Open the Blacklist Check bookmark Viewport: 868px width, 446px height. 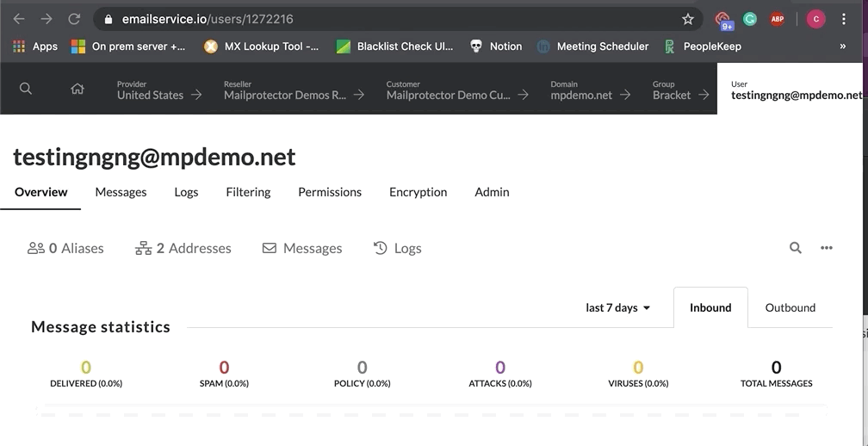coord(394,46)
